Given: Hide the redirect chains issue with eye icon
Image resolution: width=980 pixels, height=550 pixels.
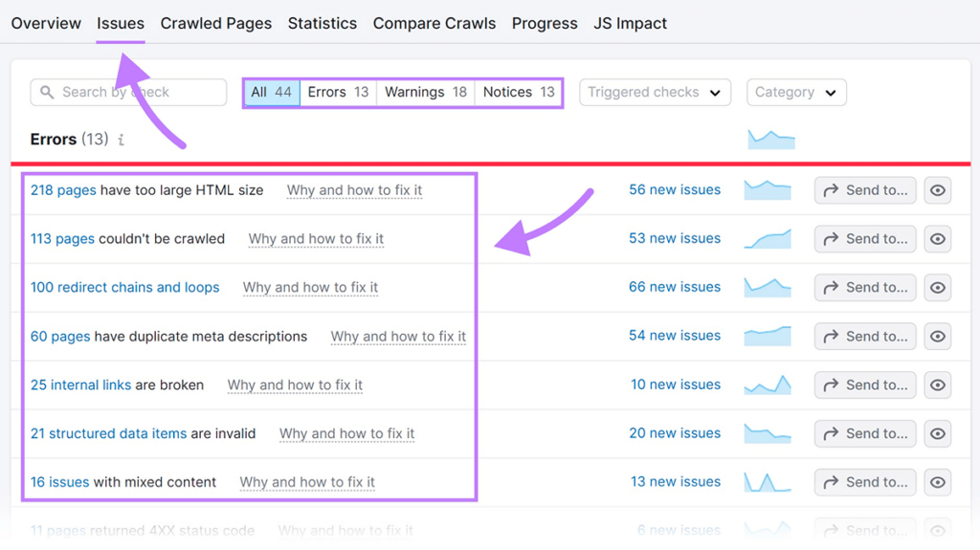Looking at the screenshot, I should (938, 288).
